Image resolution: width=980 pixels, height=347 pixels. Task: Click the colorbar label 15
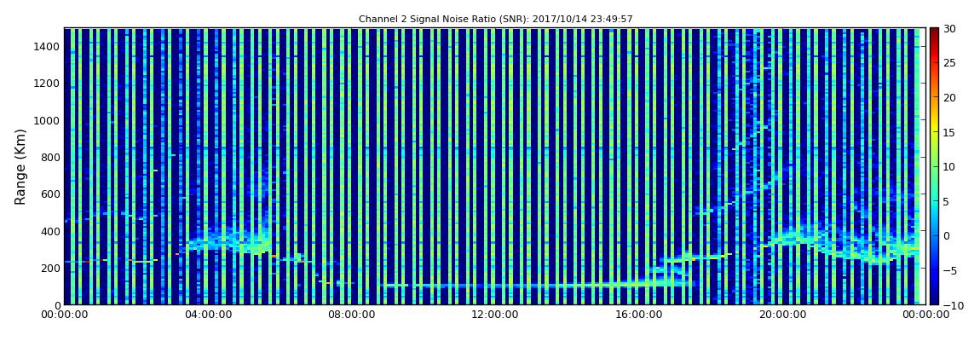pos(950,132)
